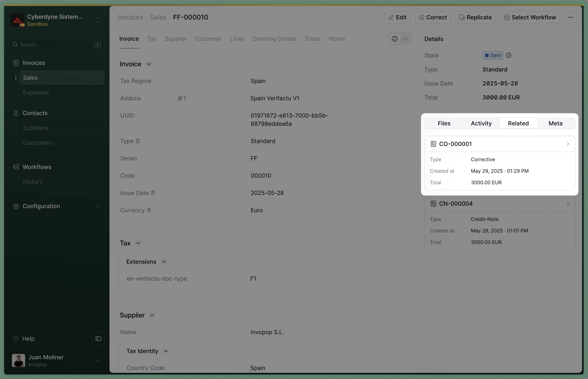The width and height of the screenshot is (588, 379).
Task: Switch to the JSON code view using </> toggle
Action: coord(405,39)
